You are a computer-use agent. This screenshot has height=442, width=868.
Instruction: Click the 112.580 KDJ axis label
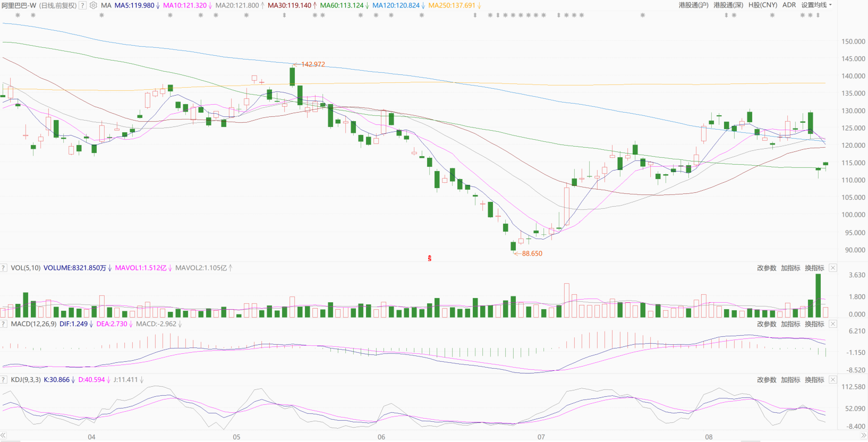[853, 387]
